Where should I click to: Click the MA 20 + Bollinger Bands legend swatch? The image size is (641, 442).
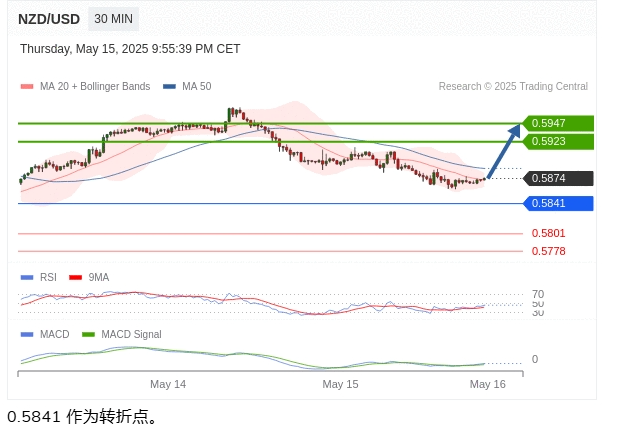pyautogui.click(x=27, y=86)
